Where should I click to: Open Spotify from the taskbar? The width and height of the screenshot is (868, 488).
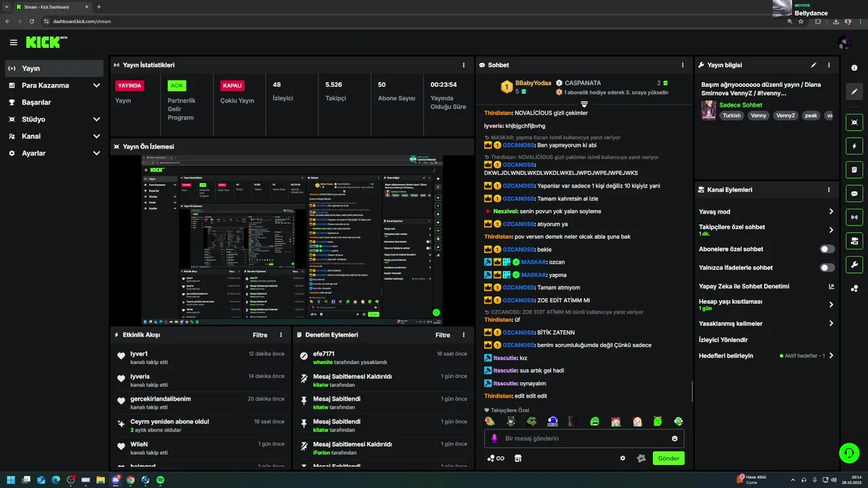pyautogui.click(x=161, y=480)
